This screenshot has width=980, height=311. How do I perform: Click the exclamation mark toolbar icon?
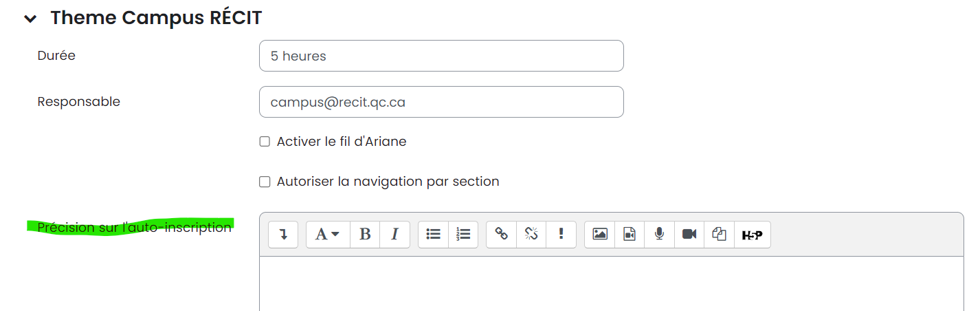pos(561,235)
